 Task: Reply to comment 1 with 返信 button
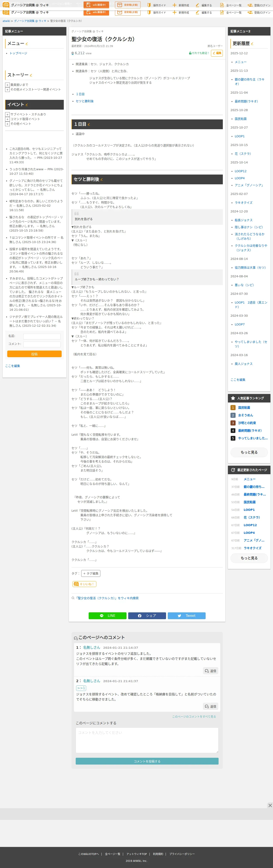(211, 671)
